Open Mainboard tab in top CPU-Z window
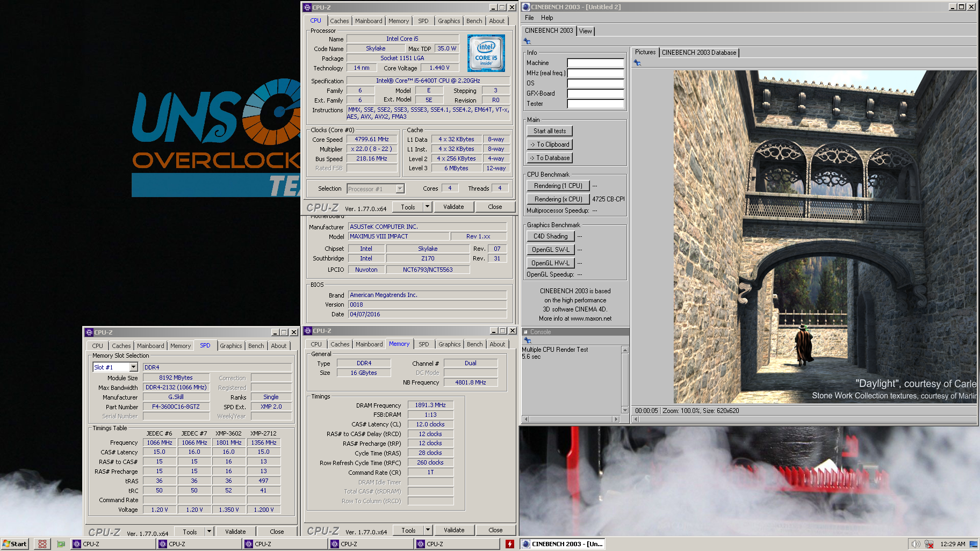This screenshot has height=551, width=980. 369,21
